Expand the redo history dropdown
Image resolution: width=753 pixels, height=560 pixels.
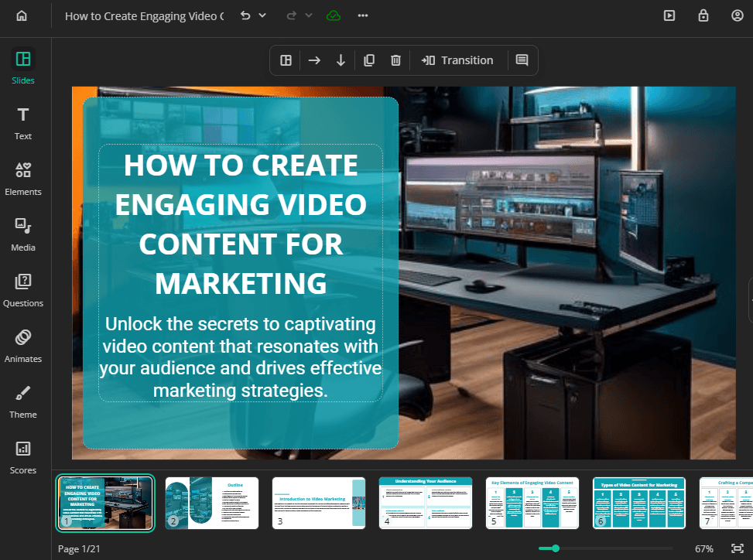point(309,15)
